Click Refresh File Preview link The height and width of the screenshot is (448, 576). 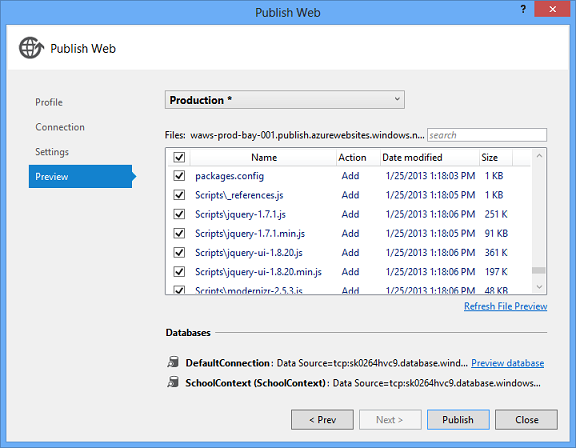click(505, 306)
